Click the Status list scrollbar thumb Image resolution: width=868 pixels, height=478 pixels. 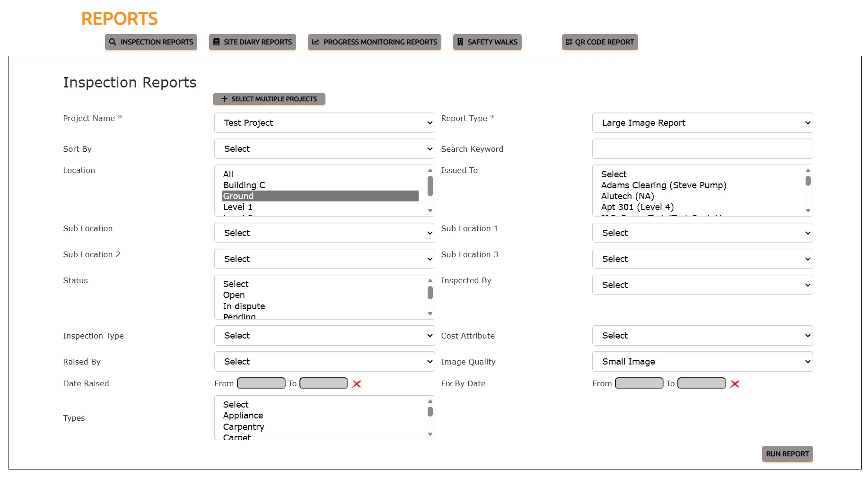430,293
